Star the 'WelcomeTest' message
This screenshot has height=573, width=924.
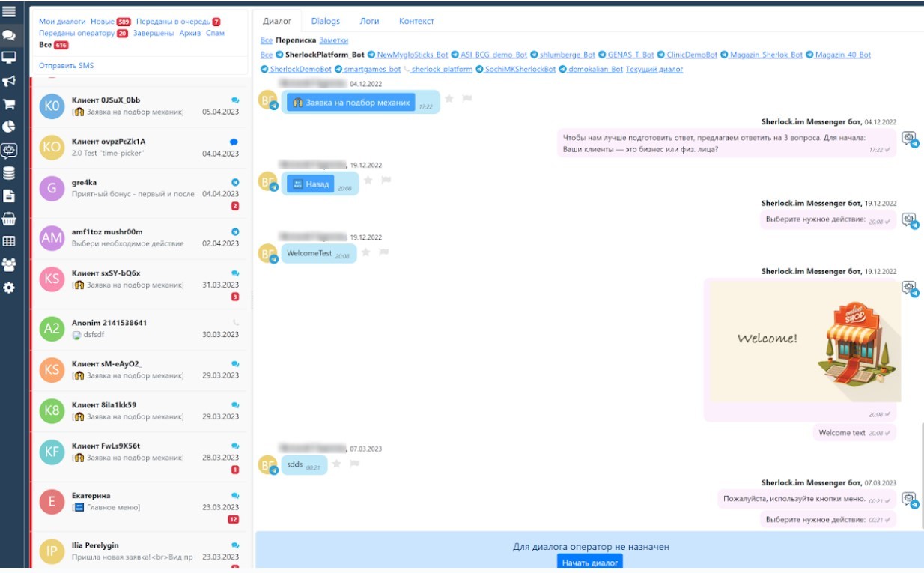pyautogui.click(x=366, y=253)
